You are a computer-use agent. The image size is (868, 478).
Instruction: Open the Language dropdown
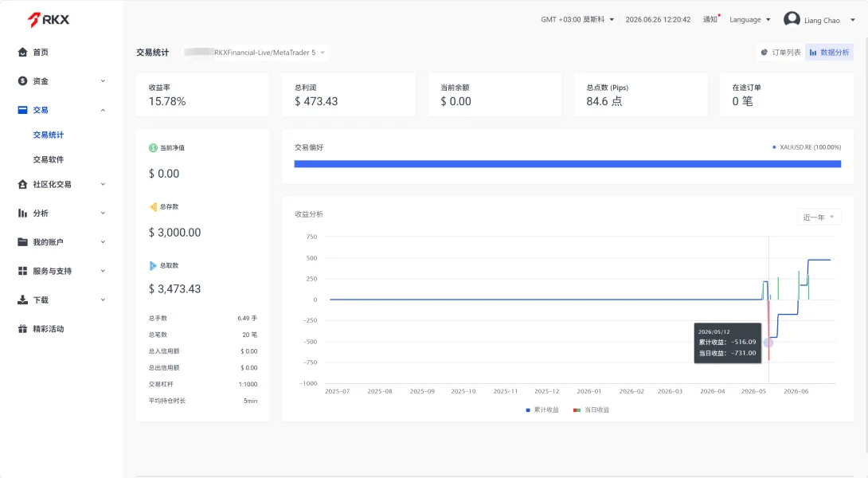(749, 19)
